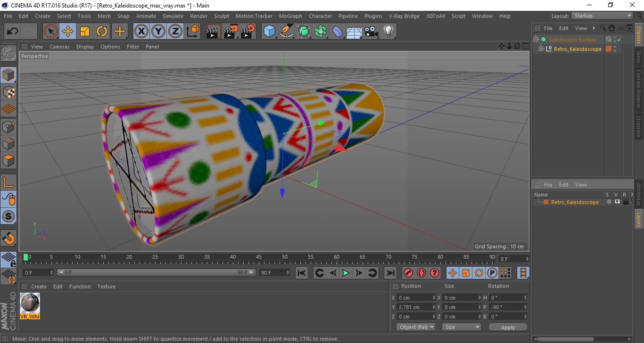Open the Layout Startup dropdown
Image resolution: width=644 pixels, height=343 pixels.
coord(602,16)
